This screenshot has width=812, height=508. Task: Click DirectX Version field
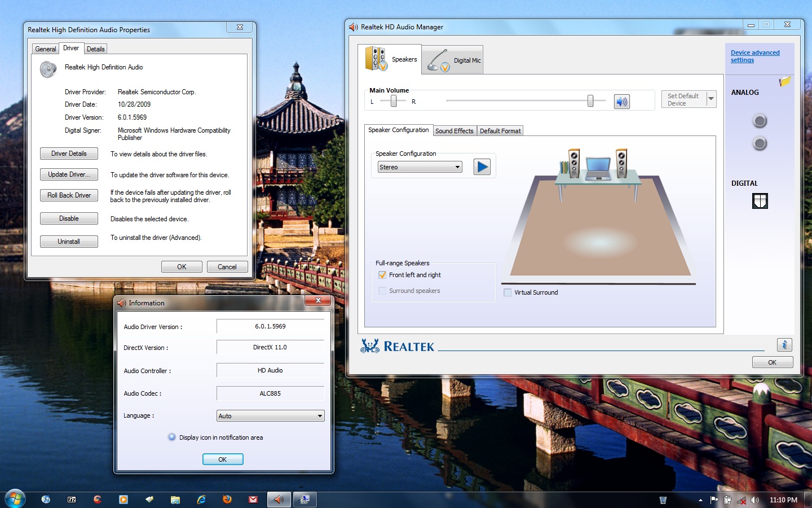[271, 347]
